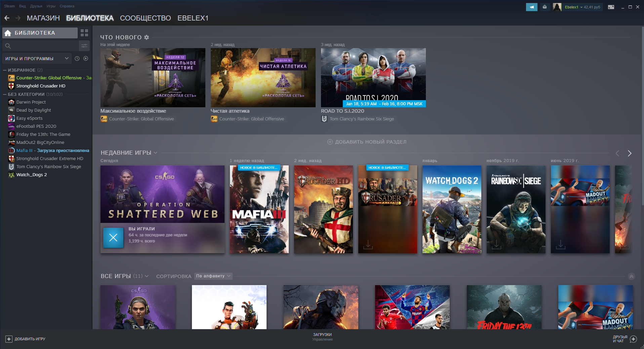Open What's New settings gear
Viewport: 644px width, 349px height.
click(x=147, y=37)
